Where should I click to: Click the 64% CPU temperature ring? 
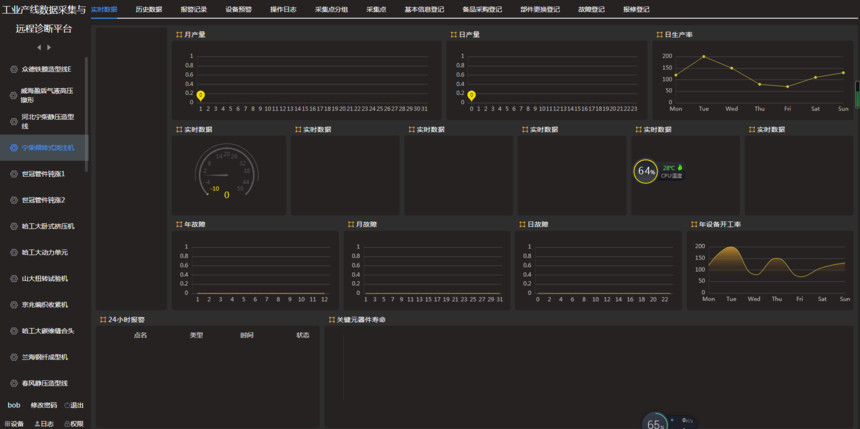pyautogui.click(x=646, y=170)
